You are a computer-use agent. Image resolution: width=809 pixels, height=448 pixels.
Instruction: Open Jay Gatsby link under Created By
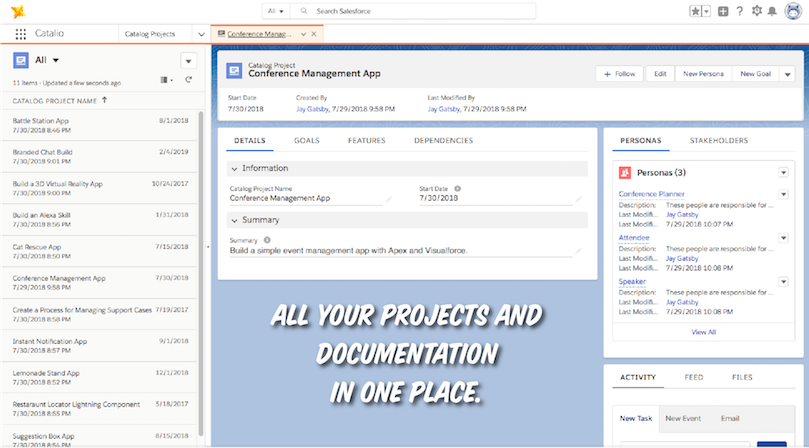(x=312, y=109)
